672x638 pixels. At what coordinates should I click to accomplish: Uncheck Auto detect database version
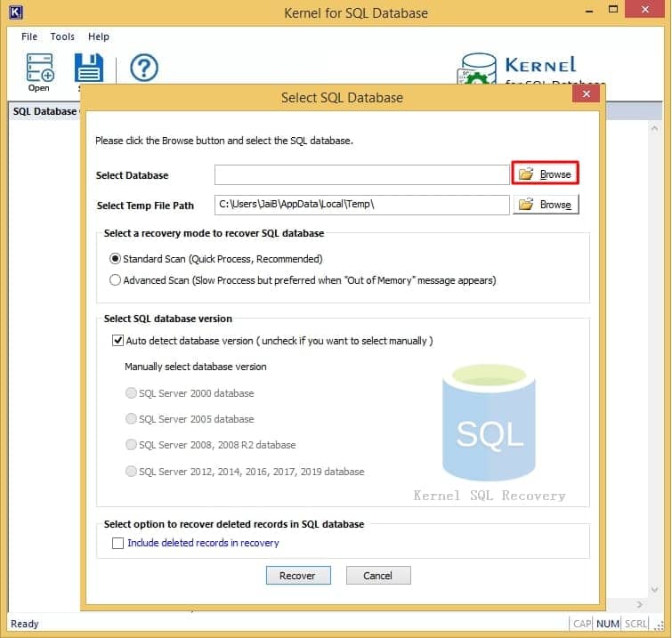[117, 341]
